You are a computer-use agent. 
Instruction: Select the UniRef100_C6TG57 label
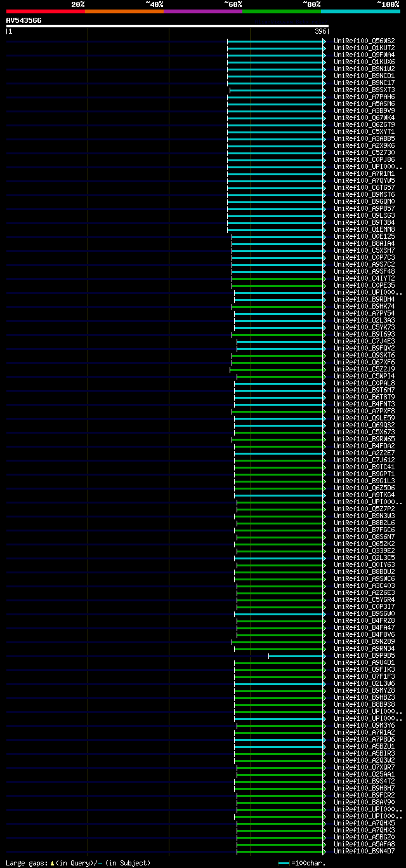pos(364,187)
